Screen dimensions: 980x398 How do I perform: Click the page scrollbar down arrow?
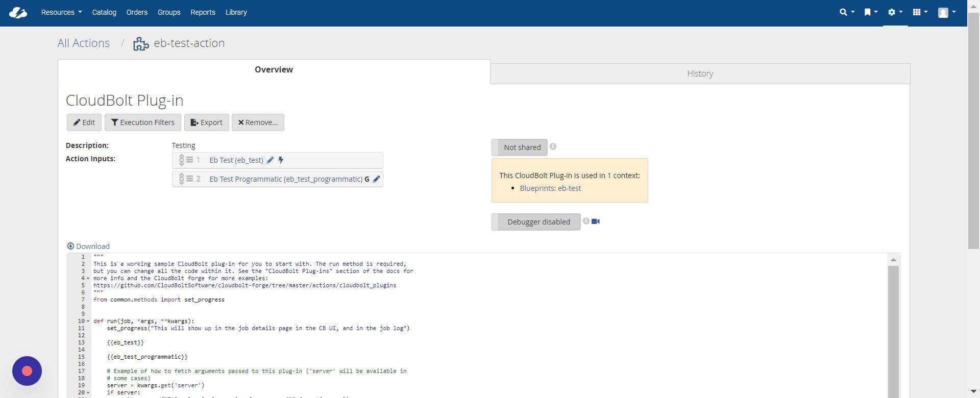(x=973, y=391)
